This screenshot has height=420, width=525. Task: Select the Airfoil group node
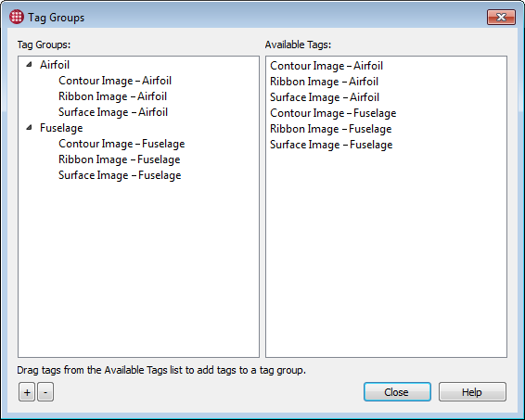(55, 65)
